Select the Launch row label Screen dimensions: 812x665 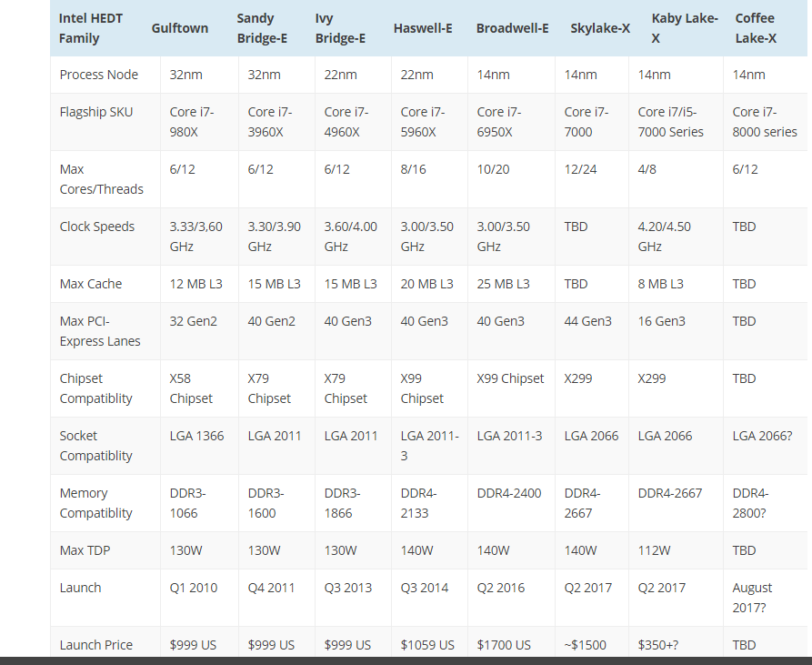pos(80,588)
